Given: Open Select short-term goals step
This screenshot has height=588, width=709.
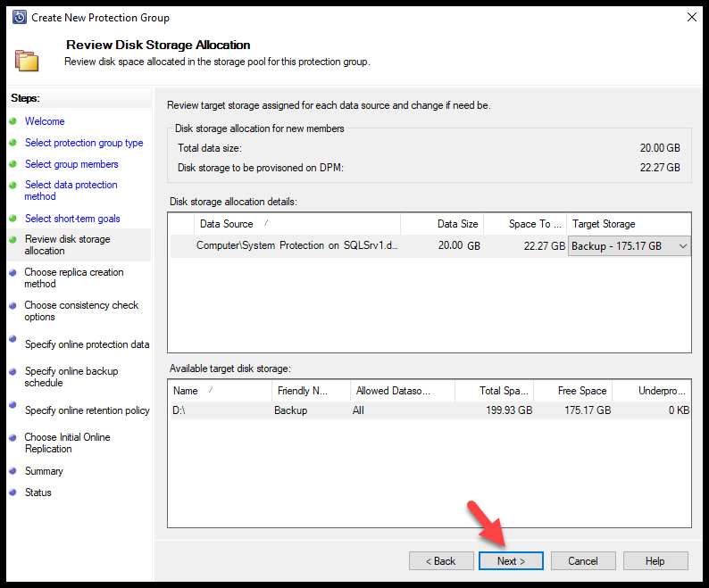Looking at the screenshot, I should coord(72,219).
